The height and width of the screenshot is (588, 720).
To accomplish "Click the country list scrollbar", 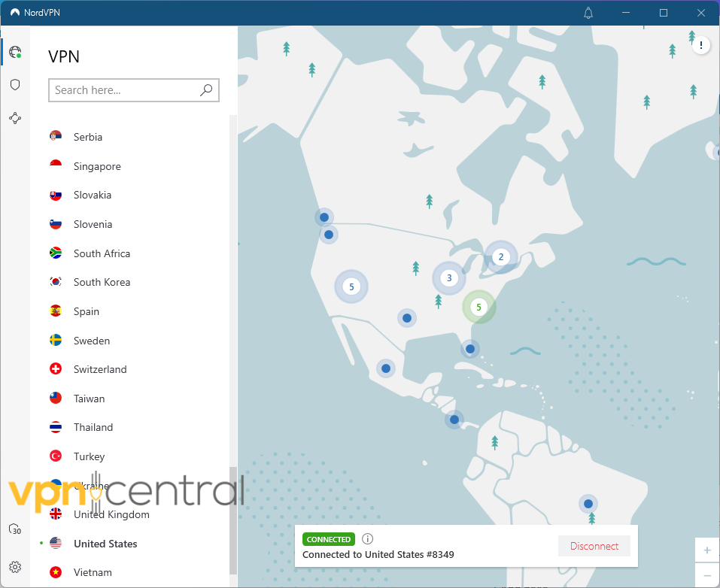I will [233, 519].
